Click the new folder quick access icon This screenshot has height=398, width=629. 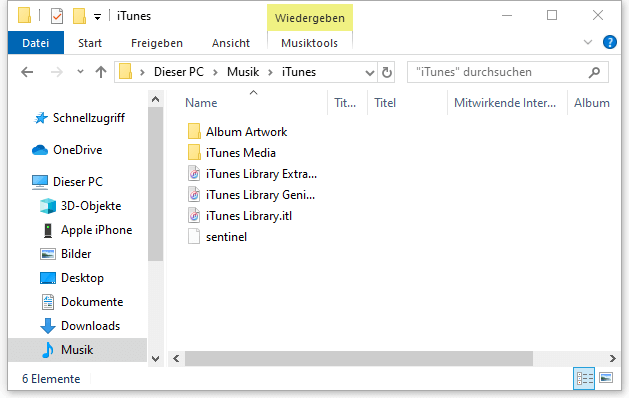coord(79,16)
